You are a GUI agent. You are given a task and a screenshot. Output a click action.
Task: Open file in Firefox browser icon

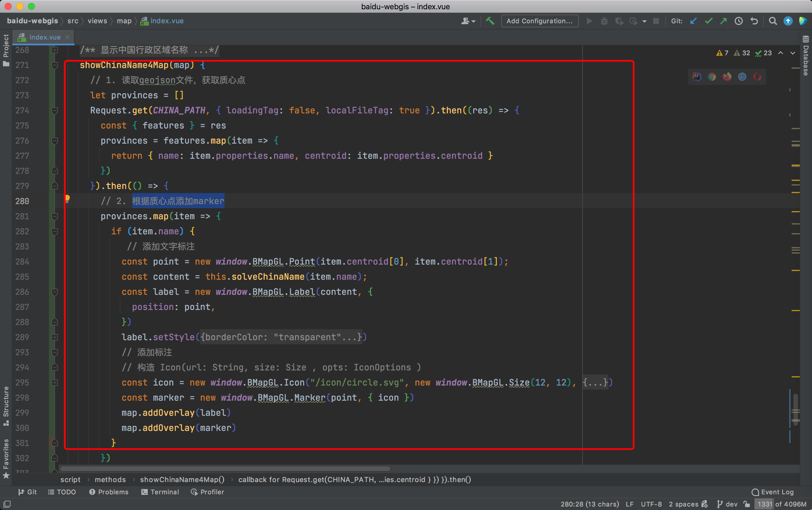(x=727, y=77)
